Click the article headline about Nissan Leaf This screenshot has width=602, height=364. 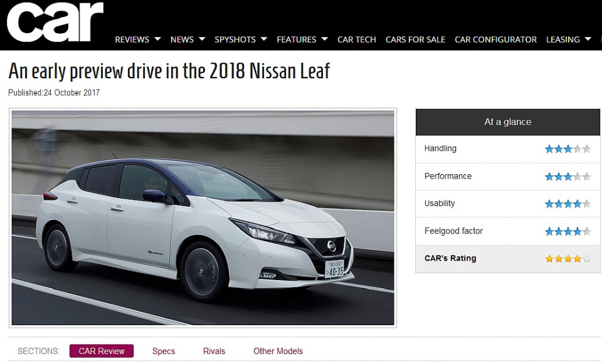169,71
